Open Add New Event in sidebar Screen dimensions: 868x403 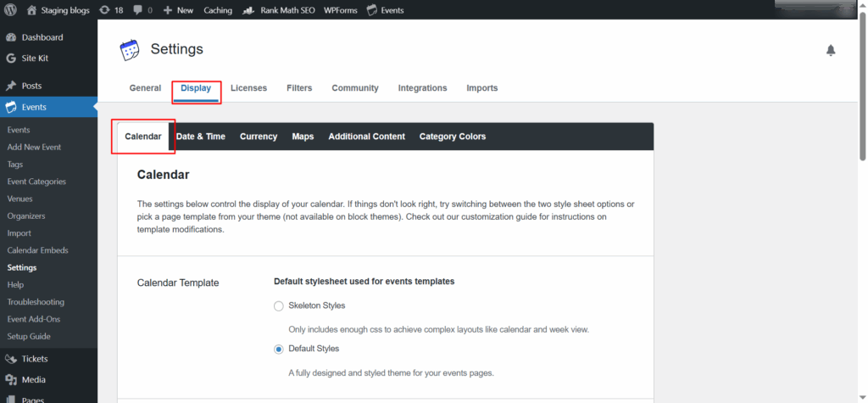pos(34,148)
